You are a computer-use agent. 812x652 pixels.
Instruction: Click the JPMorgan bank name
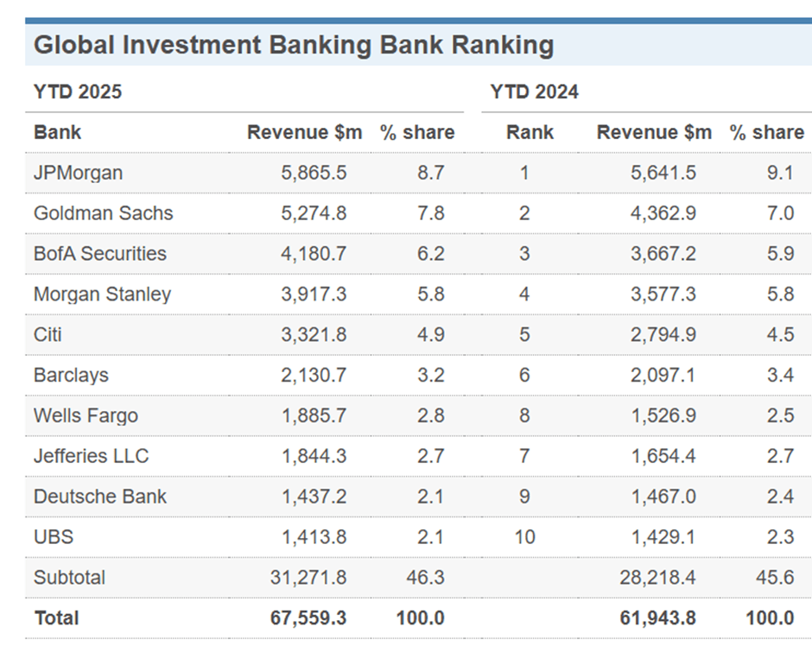click(78, 173)
